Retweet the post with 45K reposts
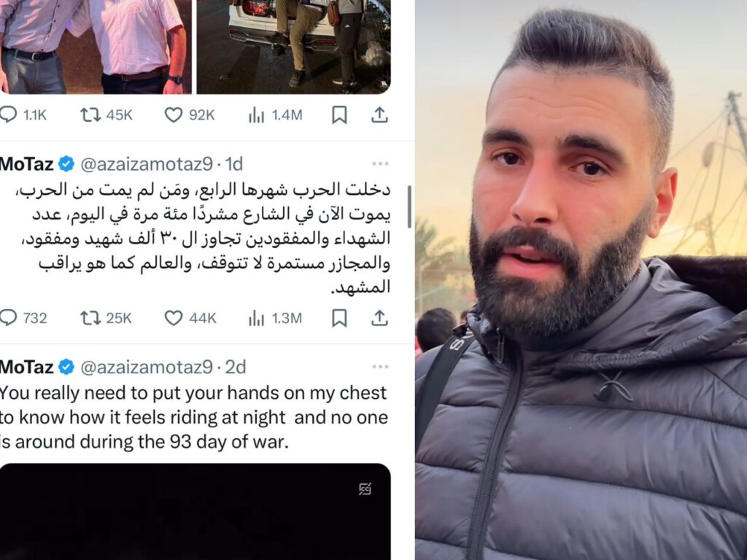747x560 pixels. 90,114
